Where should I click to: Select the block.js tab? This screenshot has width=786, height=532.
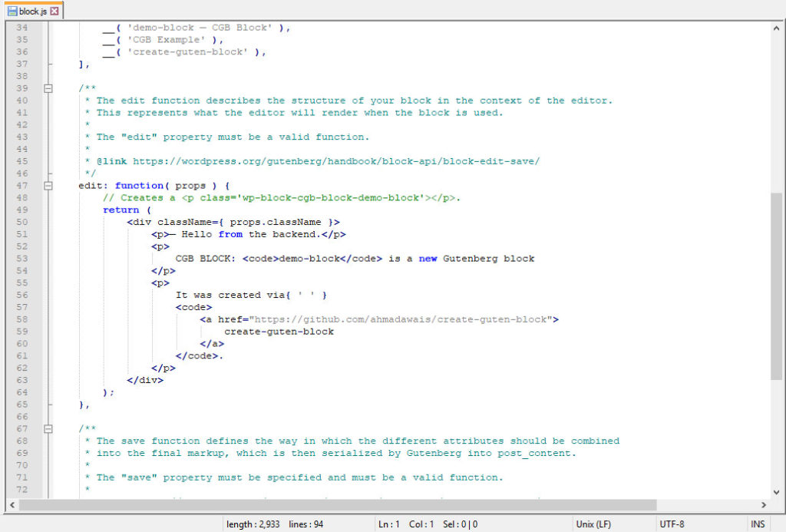(x=31, y=11)
